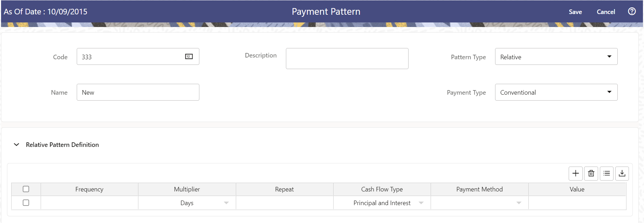Delete selected rows using the trash icon

coord(591,173)
